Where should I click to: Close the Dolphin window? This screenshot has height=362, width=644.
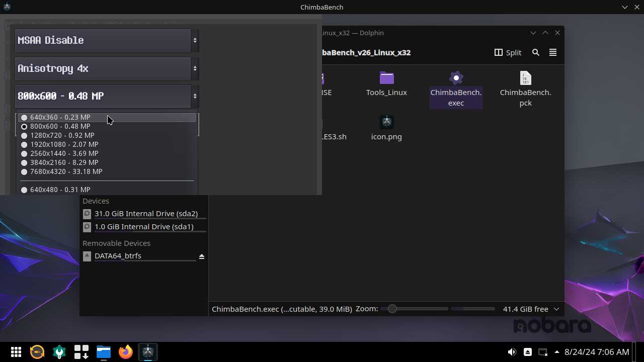click(557, 33)
